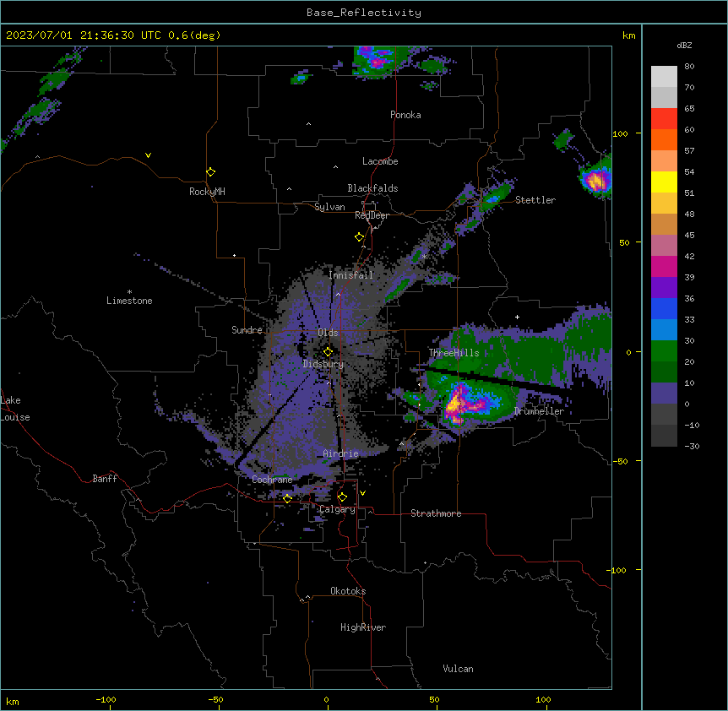Screen dimensions: 728x711
Task: Click the green 30 dBZ legend color
Action: click(x=664, y=351)
